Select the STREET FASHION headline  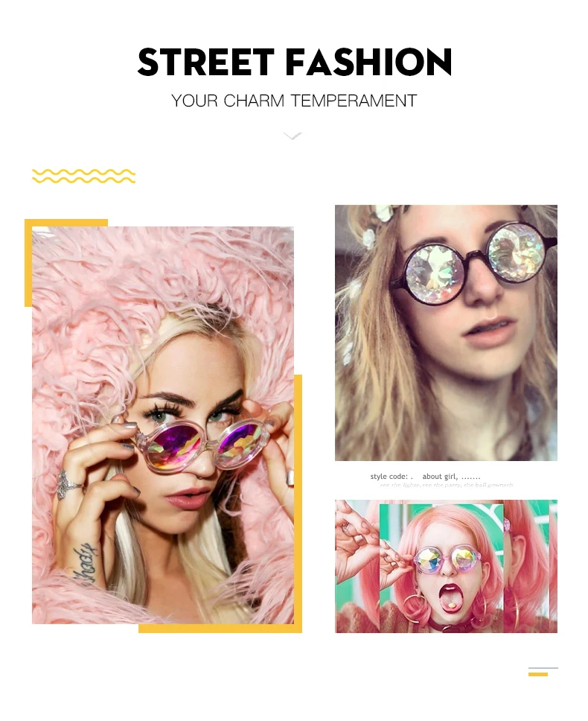(295, 62)
